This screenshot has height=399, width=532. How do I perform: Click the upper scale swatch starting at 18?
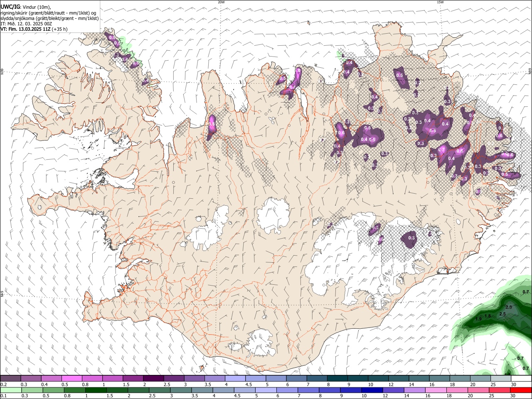tap(459, 379)
